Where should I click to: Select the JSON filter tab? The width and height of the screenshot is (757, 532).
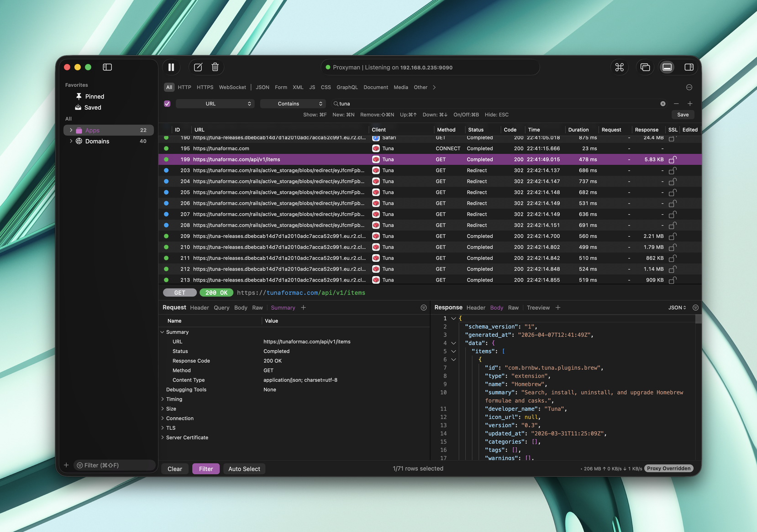tap(262, 88)
